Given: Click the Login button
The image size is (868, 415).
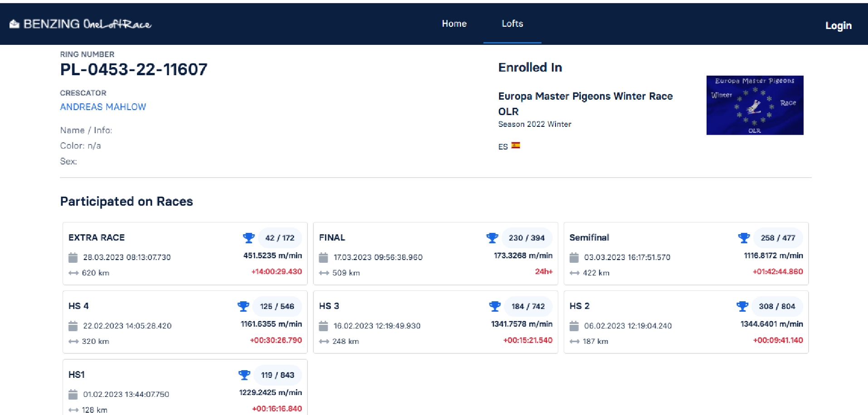Looking at the screenshot, I should (838, 25).
